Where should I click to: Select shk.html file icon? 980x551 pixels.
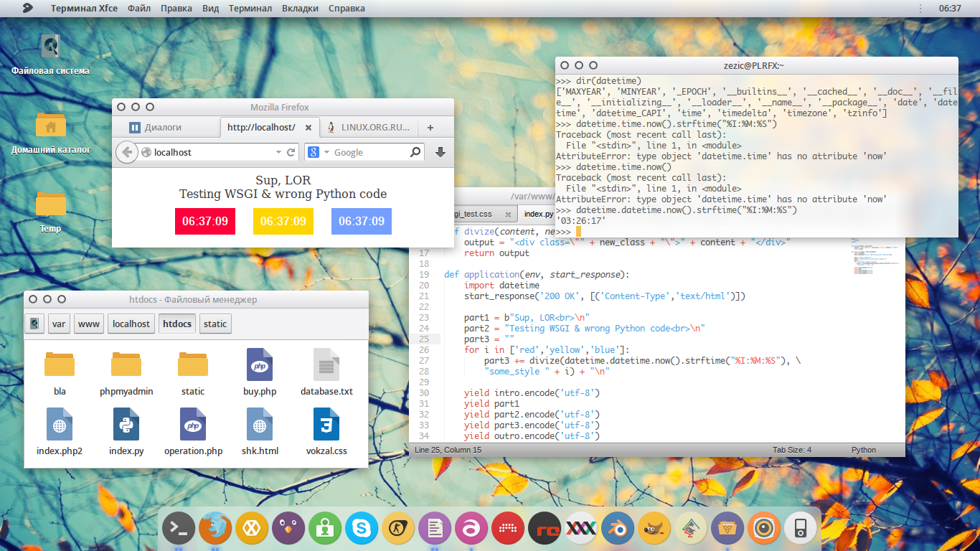click(260, 431)
